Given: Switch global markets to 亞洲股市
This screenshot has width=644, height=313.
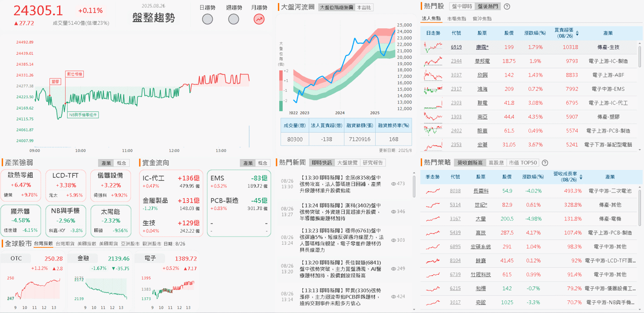Looking at the screenshot, I should 130,244.
